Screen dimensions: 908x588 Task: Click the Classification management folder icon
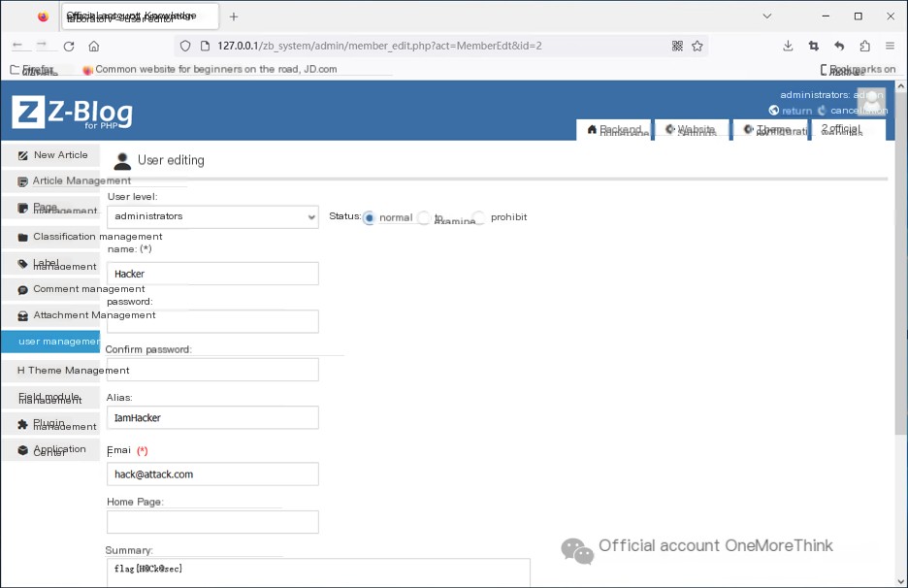click(x=22, y=237)
